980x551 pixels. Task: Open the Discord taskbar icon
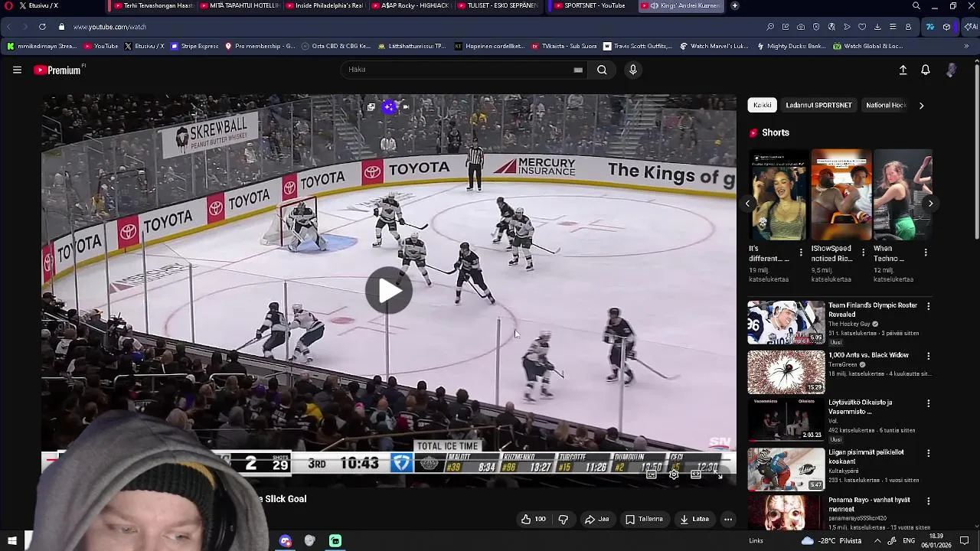[x=286, y=541]
